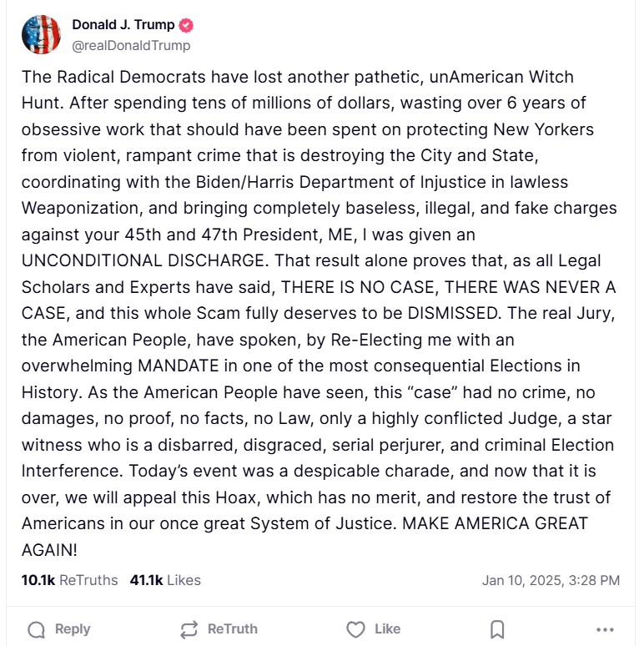Toggle the bookmark icon on this post
This screenshot has height=646, width=644.
[x=497, y=629]
